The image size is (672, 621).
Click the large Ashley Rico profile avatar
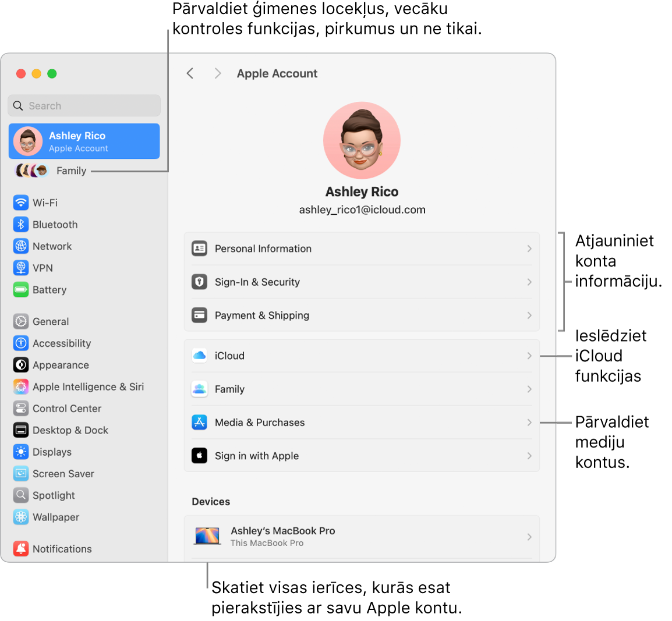click(362, 140)
